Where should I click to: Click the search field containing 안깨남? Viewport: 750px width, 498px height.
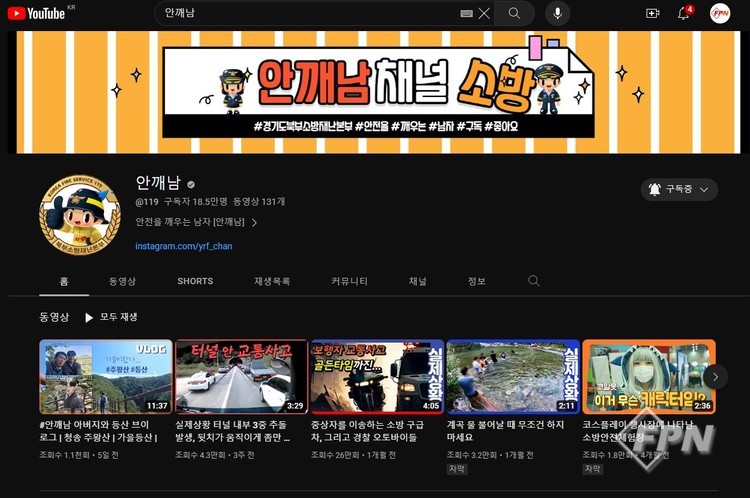pos(300,13)
